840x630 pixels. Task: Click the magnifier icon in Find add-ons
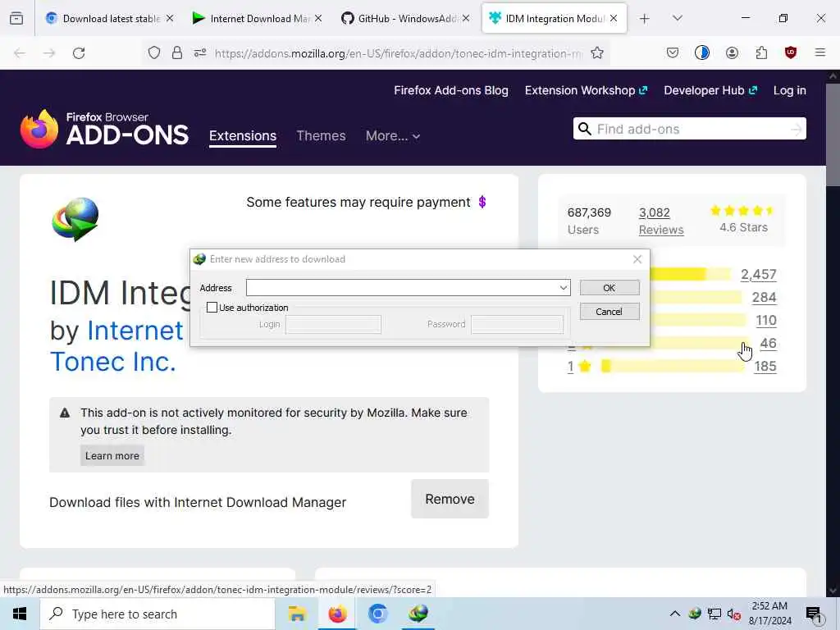pos(584,129)
